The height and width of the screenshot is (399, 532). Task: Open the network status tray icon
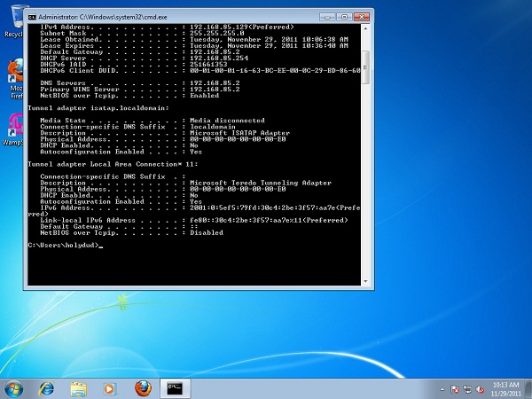(467, 387)
